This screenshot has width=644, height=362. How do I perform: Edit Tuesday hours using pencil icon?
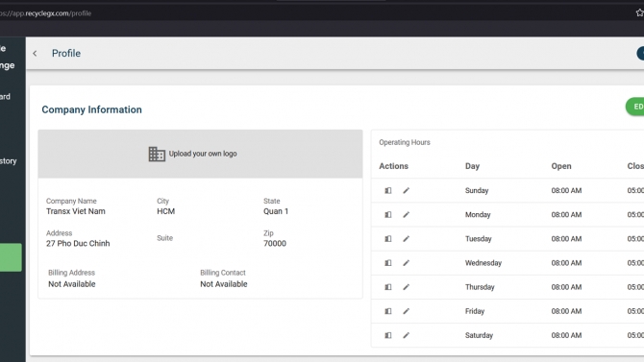coord(406,239)
